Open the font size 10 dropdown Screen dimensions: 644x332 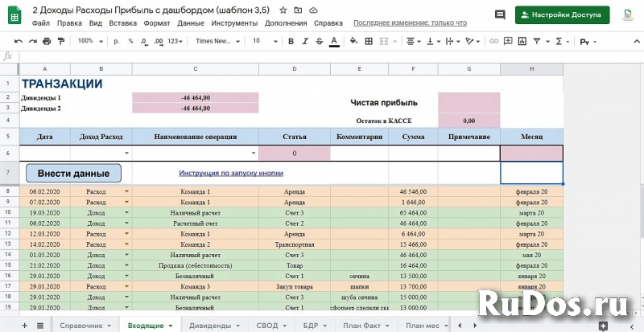click(261, 41)
